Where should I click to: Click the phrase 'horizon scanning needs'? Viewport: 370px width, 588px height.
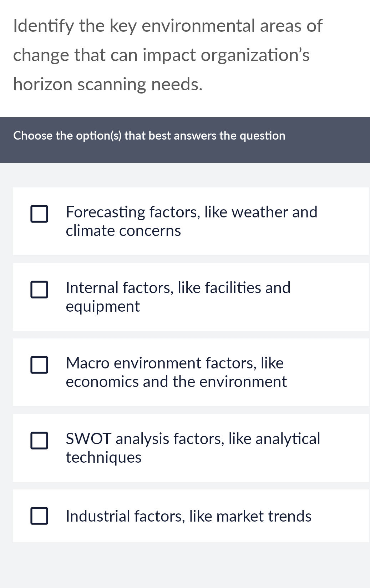click(x=107, y=84)
